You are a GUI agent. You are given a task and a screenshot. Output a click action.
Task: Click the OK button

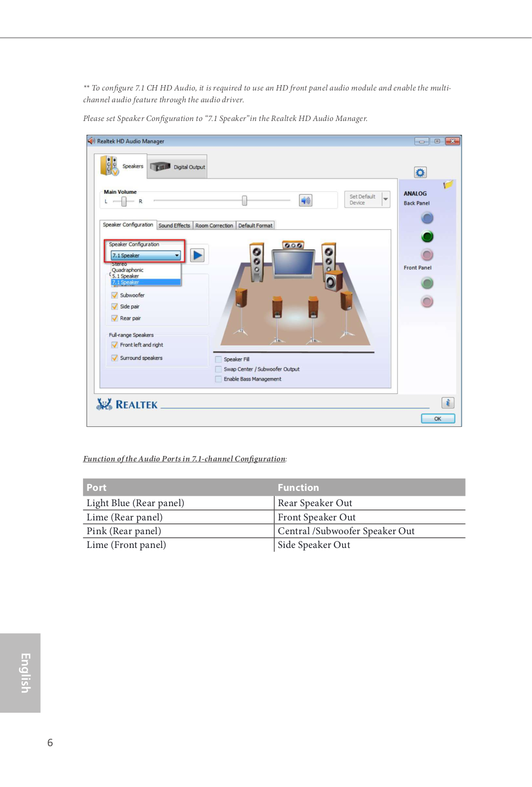coord(438,419)
